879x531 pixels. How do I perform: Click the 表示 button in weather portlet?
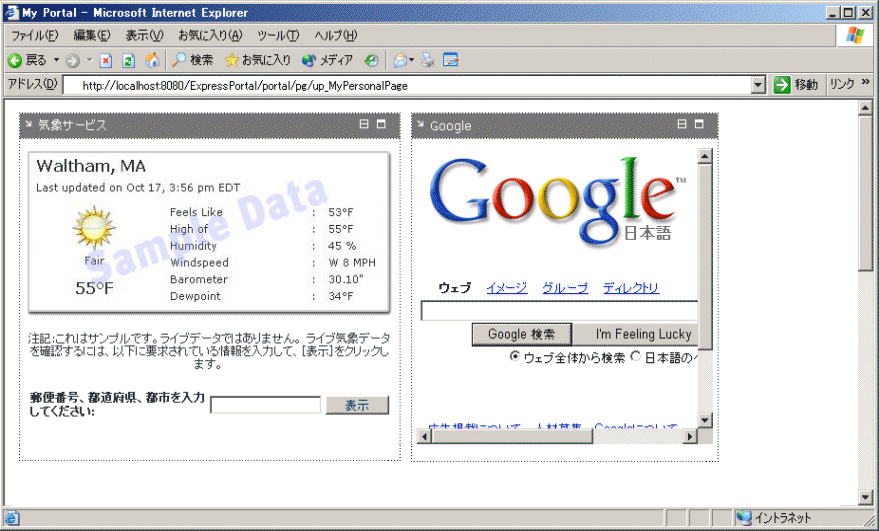[357, 405]
